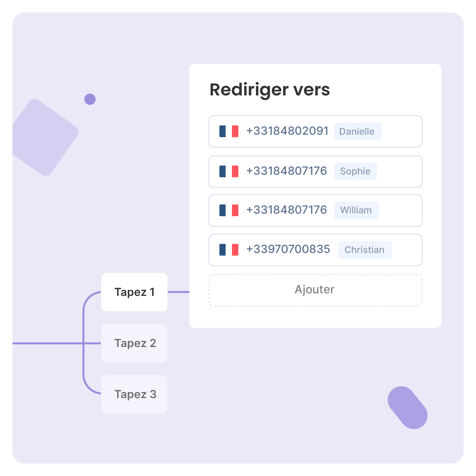Click the purple circle shape

click(x=90, y=99)
